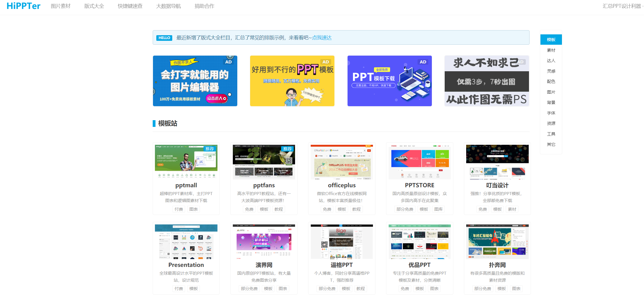This screenshot has height=301, width=644.
Task: Click the pptfans title link
Action: (264, 185)
